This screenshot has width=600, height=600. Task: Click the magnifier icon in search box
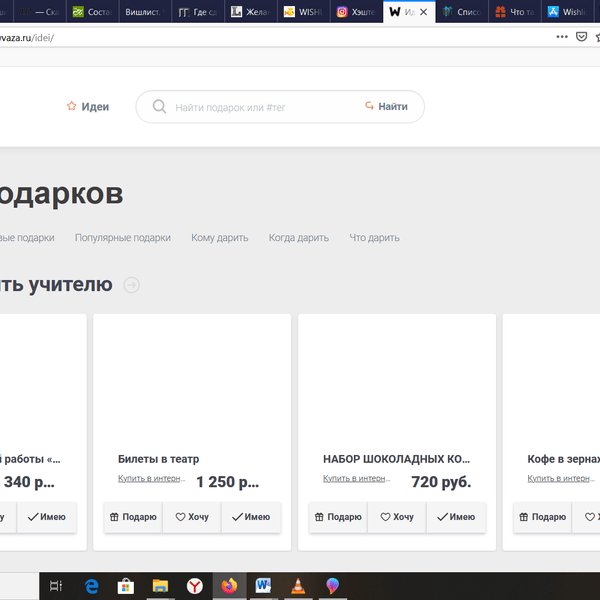click(x=159, y=106)
